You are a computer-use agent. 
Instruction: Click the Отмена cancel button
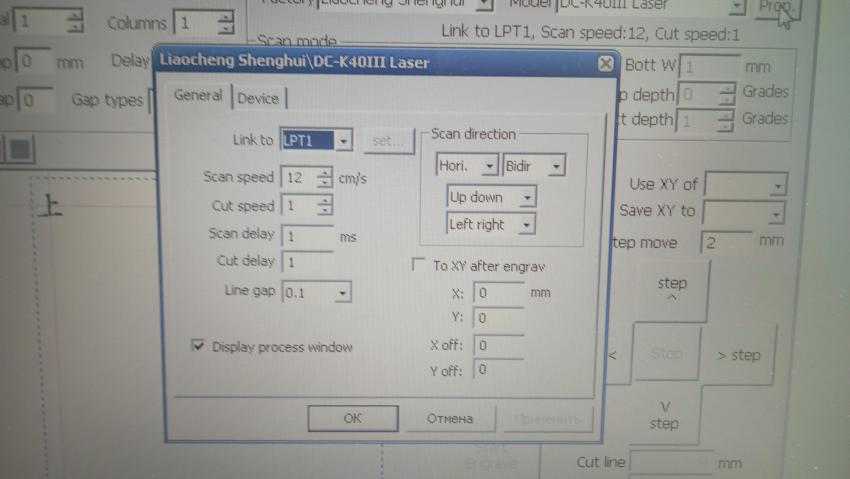tap(449, 419)
